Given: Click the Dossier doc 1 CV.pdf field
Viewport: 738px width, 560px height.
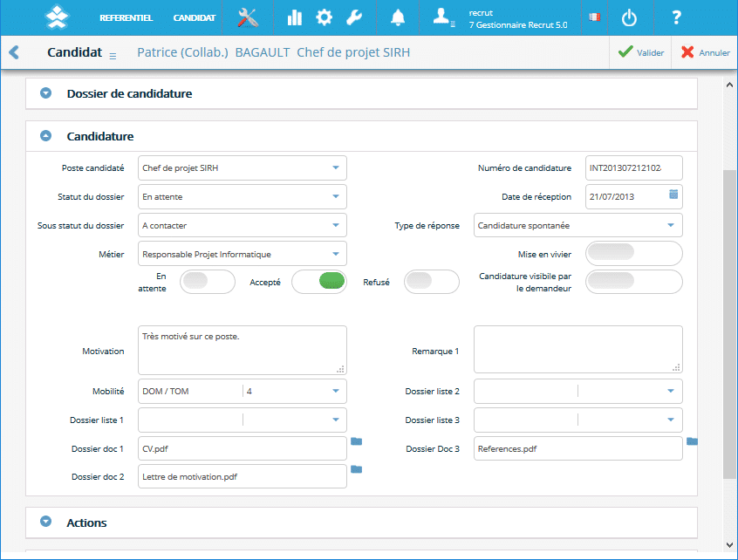Looking at the screenshot, I should point(243,448).
